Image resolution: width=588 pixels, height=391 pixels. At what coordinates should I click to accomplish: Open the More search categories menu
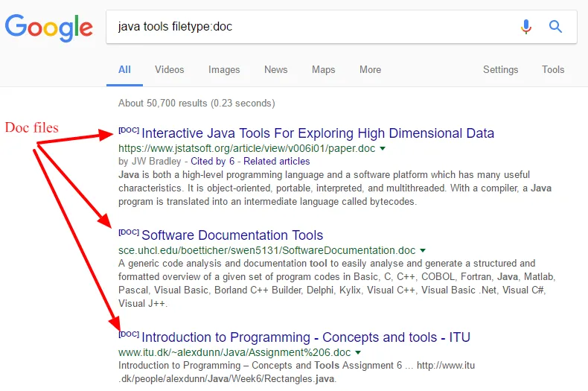click(370, 70)
